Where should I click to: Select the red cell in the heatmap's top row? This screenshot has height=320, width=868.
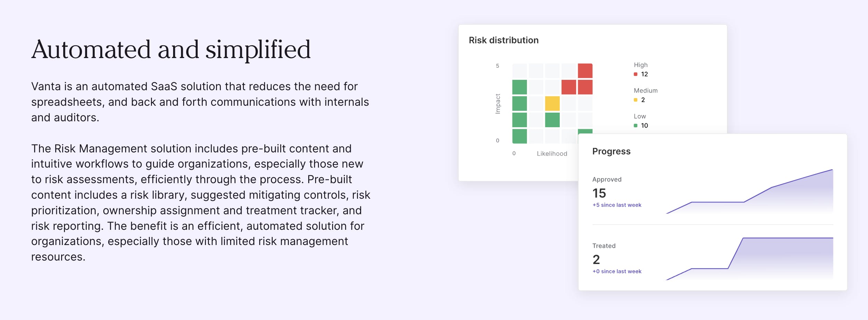(585, 71)
